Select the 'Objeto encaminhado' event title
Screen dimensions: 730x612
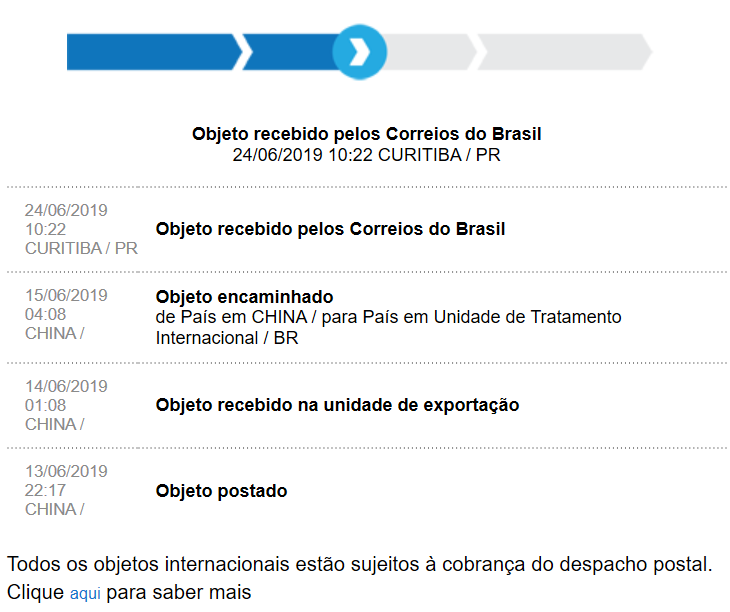tap(244, 297)
